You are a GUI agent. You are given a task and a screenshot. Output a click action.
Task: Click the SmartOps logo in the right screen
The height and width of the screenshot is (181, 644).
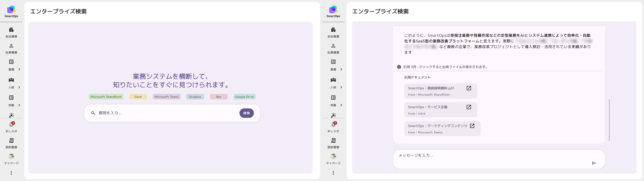pyautogui.click(x=333, y=12)
